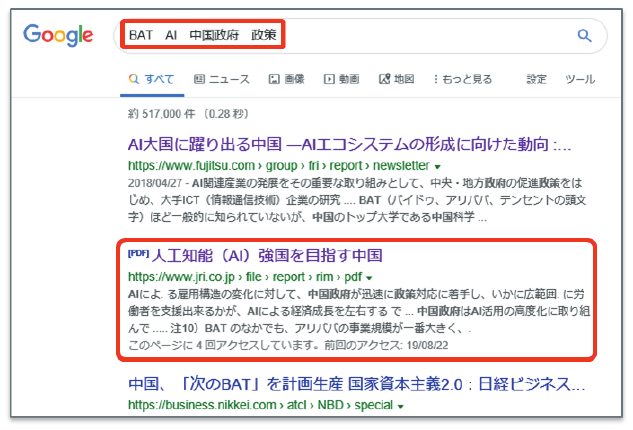Click the three-dot icon before もっと見る
This screenshot has width=633, height=430.
[x=436, y=79]
